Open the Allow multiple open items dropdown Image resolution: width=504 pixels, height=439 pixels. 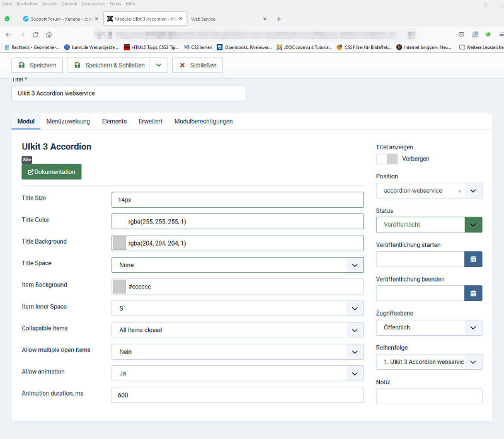coord(238,351)
